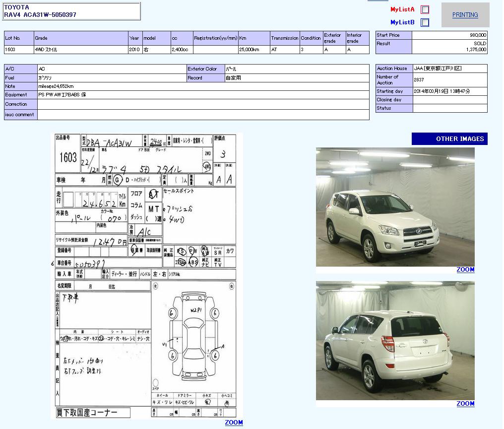Check the MyListB checkbox

point(425,22)
